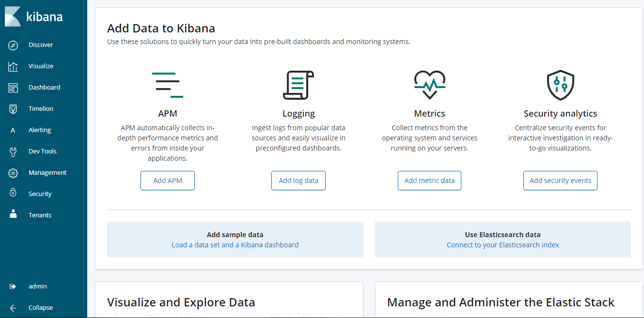Open Discover via its compass icon
Screen dimensions: 644x318
(x=13, y=45)
